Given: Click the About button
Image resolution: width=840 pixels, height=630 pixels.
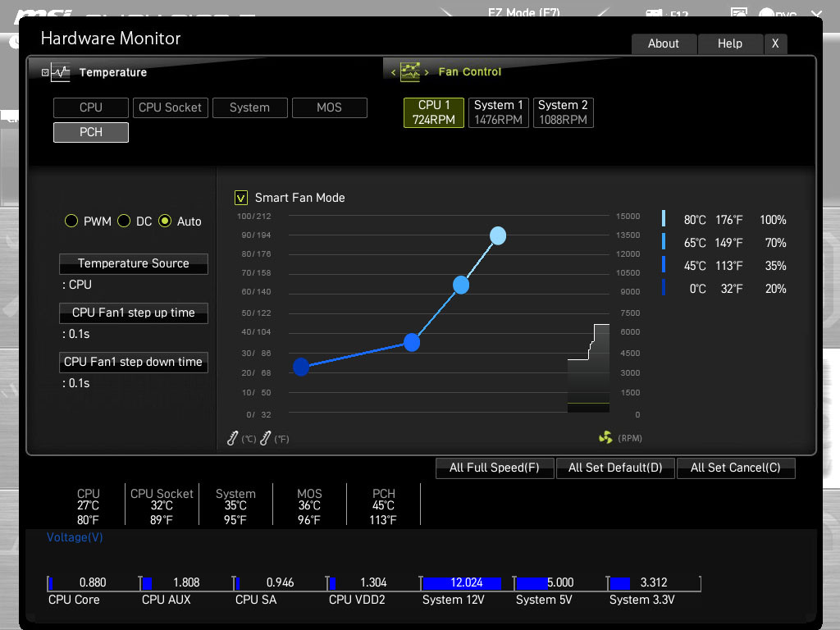Looking at the screenshot, I should tap(664, 44).
